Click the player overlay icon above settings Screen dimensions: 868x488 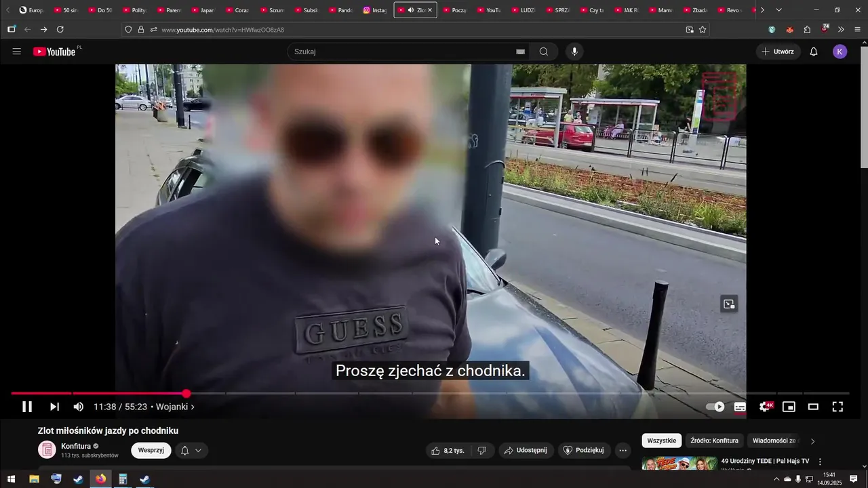pyautogui.click(x=729, y=304)
